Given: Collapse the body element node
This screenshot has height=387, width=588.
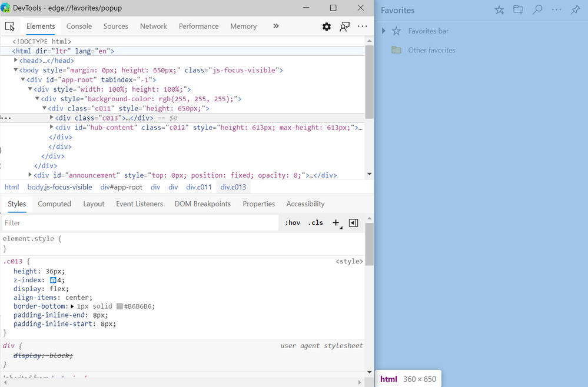Looking at the screenshot, I should point(16,69).
